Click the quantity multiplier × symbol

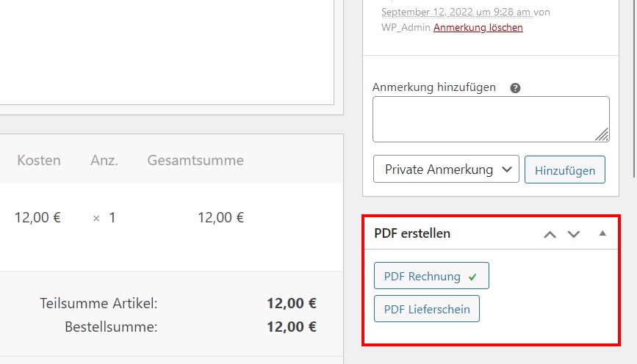(x=96, y=218)
